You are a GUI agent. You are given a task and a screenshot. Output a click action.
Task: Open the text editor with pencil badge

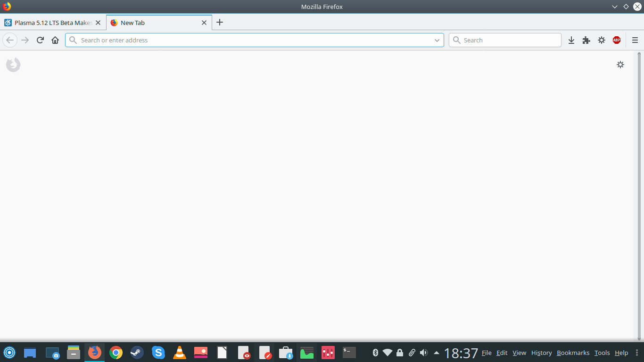coord(265,352)
